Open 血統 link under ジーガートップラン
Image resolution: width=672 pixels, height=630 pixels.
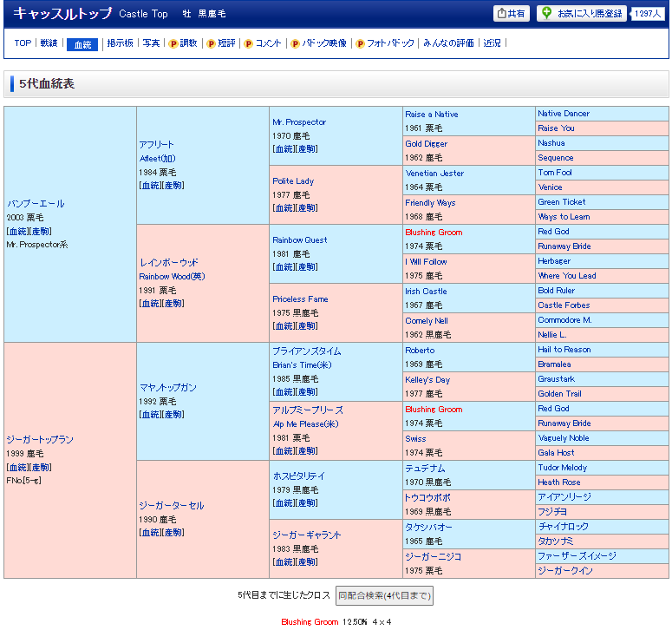(x=17, y=467)
